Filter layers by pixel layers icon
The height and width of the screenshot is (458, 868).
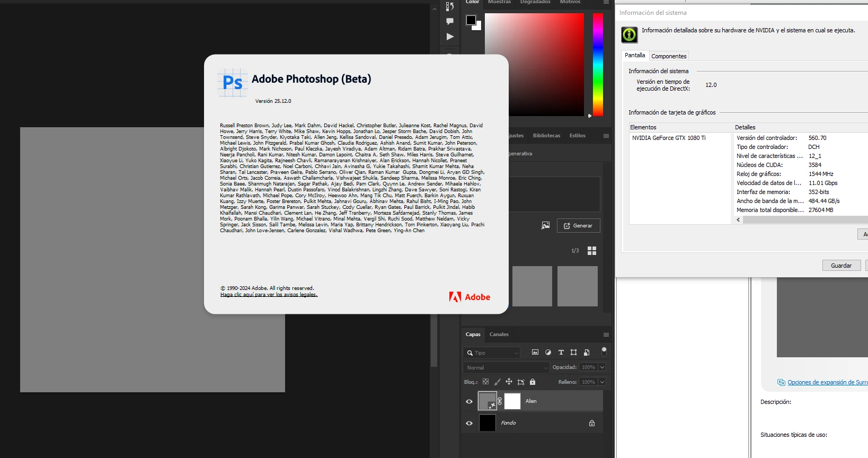535,352
